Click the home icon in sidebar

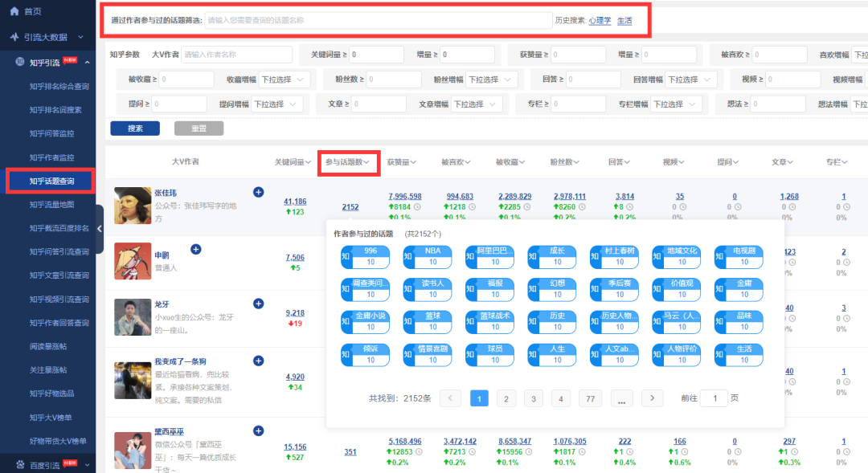click(x=14, y=11)
